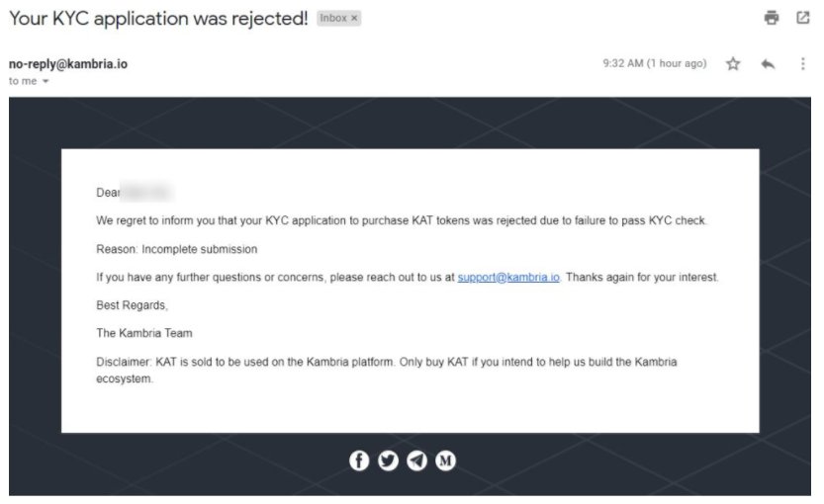The height and width of the screenshot is (504, 824).
Task: Remove the Inbox label with the x
Action: 354,19
